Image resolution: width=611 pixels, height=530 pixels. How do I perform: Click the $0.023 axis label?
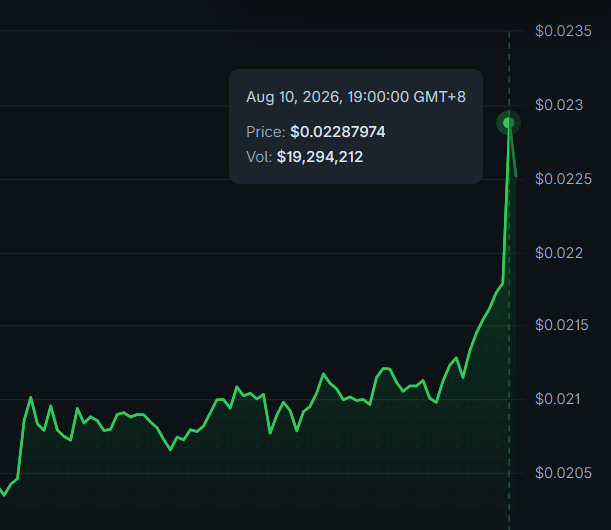click(x=559, y=105)
